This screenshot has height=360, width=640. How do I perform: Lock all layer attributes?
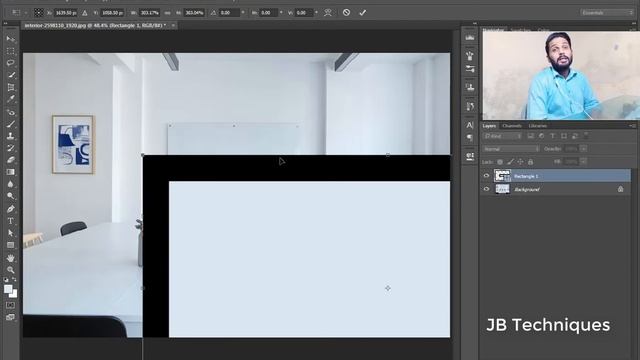(531, 162)
